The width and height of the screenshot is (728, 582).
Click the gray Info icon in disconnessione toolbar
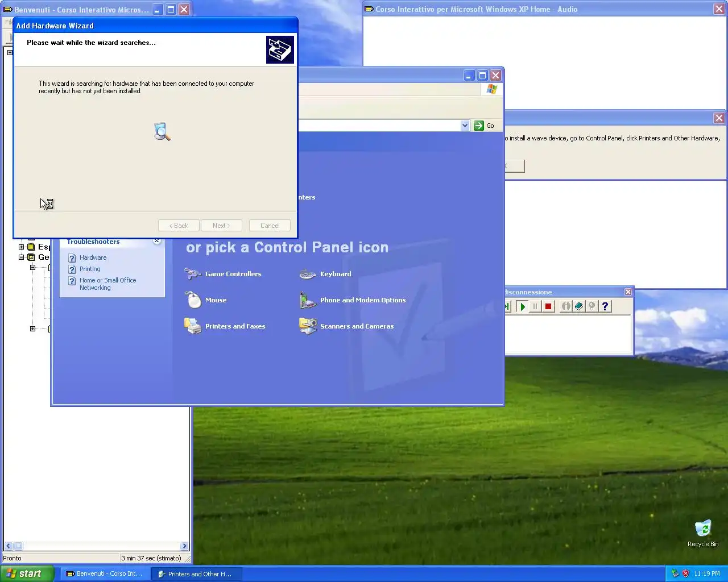click(566, 306)
